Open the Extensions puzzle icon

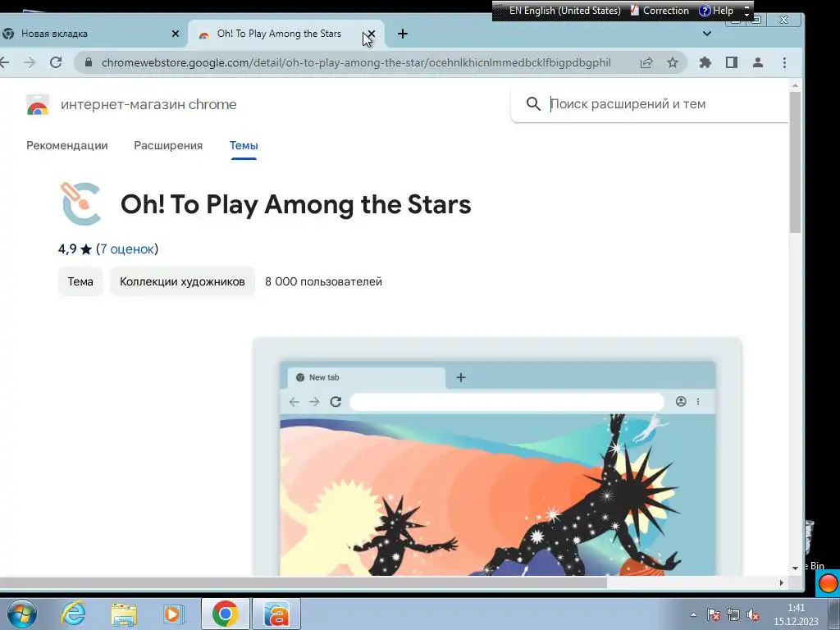point(705,62)
